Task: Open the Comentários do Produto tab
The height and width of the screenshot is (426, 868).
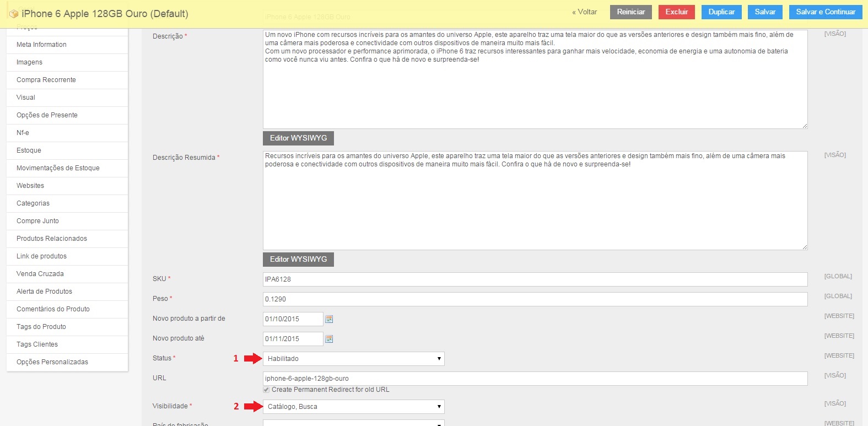Action: pos(67,309)
